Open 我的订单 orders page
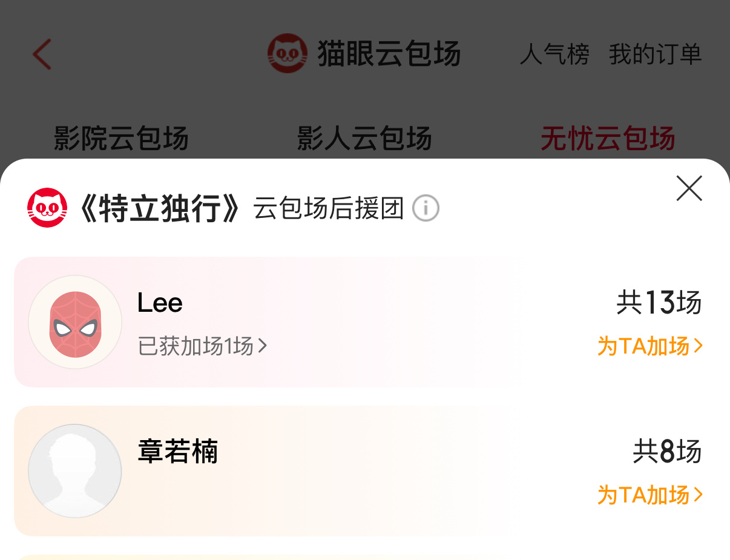The image size is (730, 560). pos(655,54)
